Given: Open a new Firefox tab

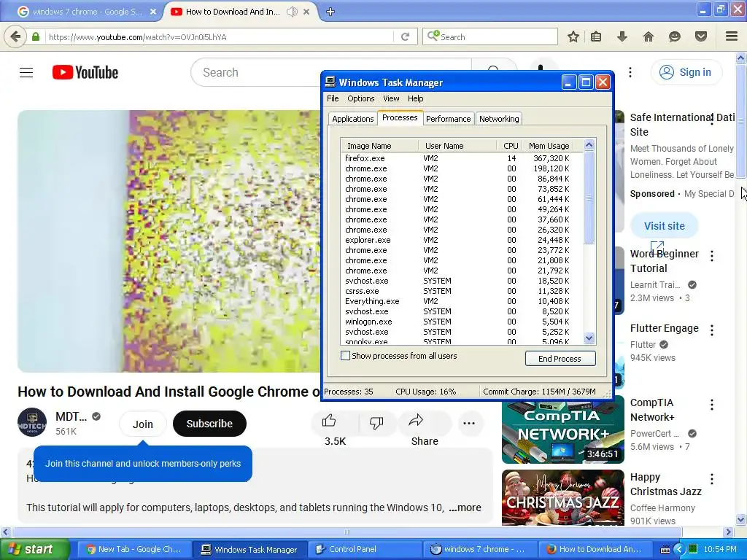Looking at the screenshot, I should pyautogui.click(x=330, y=12).
